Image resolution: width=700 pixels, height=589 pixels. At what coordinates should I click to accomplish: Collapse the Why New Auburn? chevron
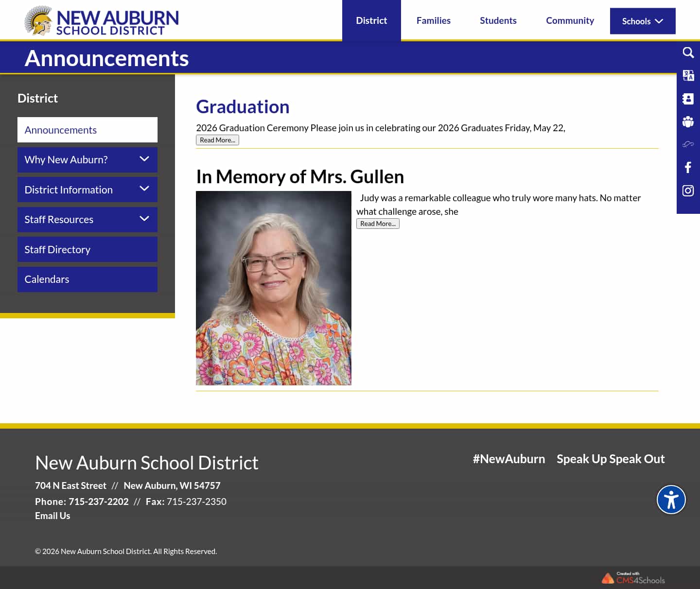[144, 159]
